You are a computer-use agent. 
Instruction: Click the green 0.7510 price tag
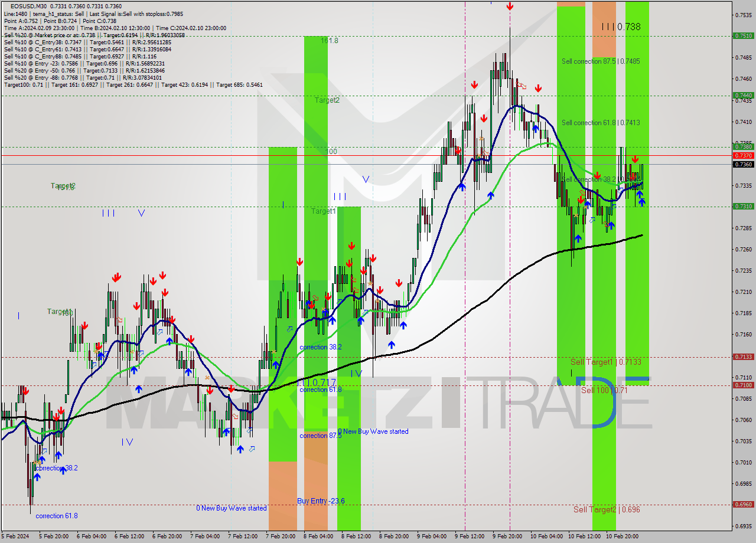742,36
